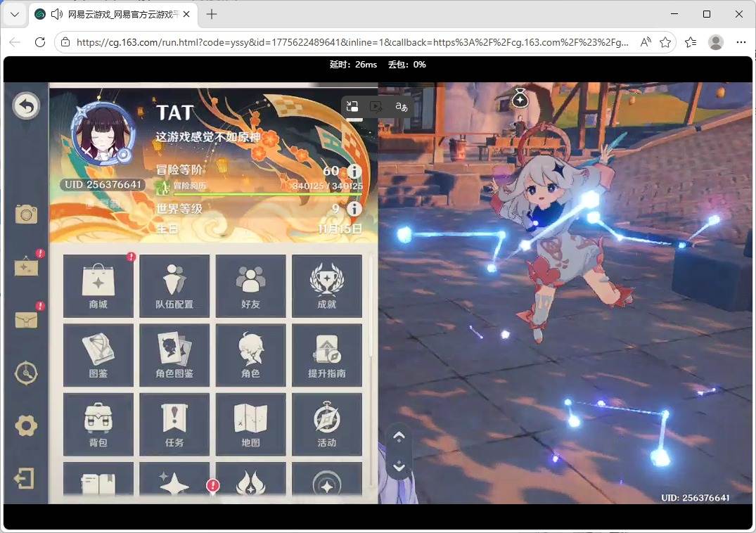Open the 背包 backpack inventory tile
The height and width of the screenshot is (533, 756).
(98, 424)
